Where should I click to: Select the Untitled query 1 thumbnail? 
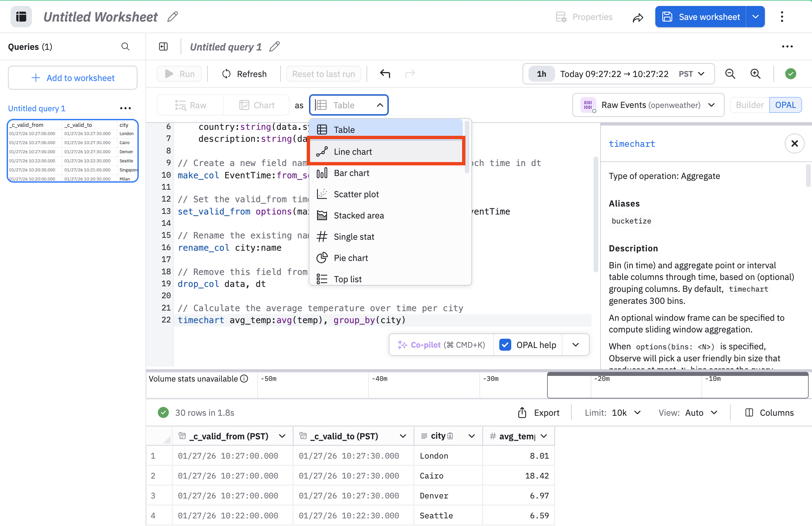click(73, 151)
